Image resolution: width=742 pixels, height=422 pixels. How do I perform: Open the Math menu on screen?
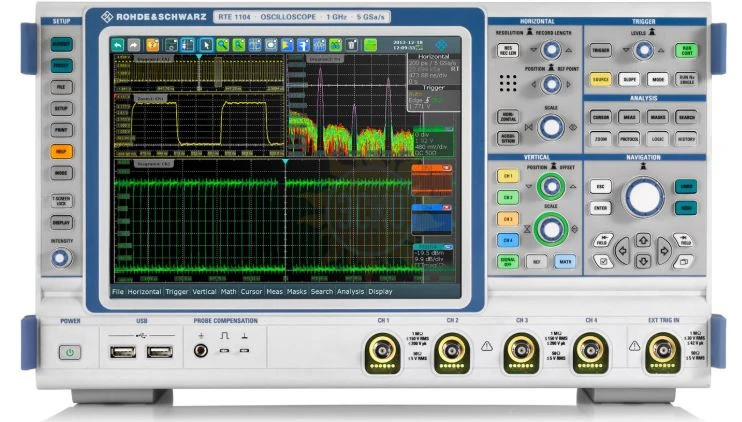(x=229, y=291)
